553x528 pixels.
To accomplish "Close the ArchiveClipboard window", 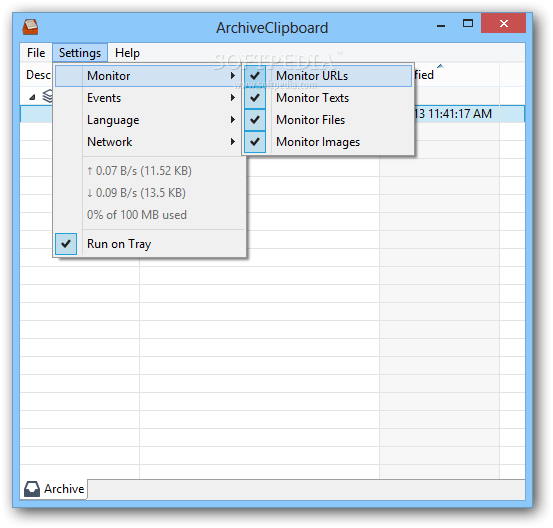I will (x=504, y=24).
